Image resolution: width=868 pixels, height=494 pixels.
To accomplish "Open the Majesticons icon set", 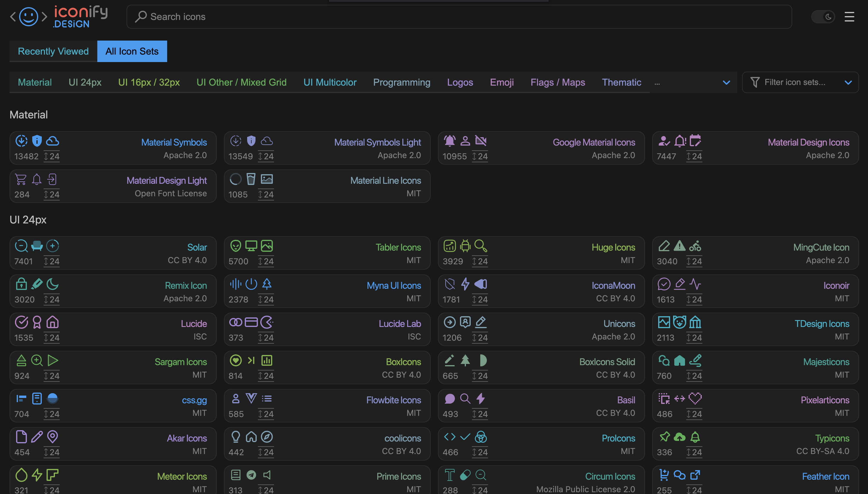I will (755, 368).
